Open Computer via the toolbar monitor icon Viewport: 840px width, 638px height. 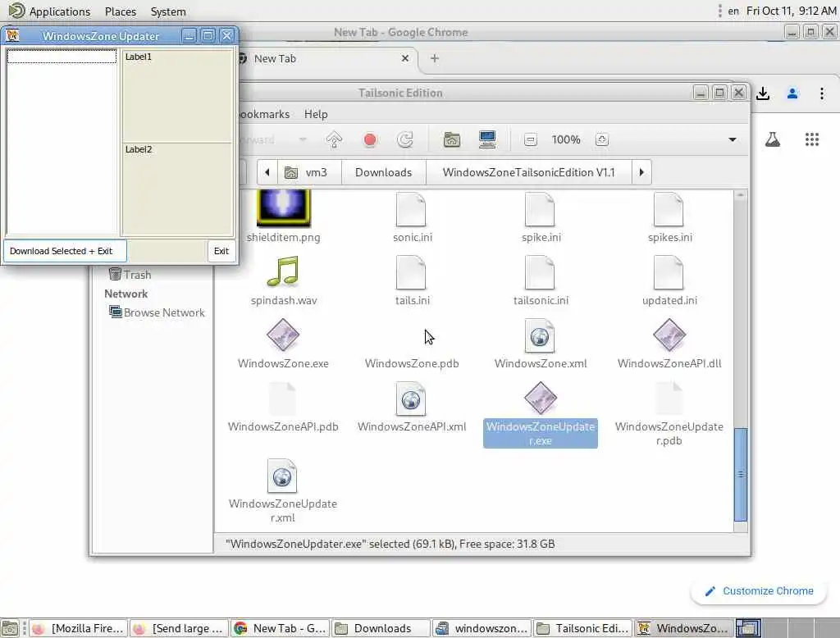click(487, 139)
